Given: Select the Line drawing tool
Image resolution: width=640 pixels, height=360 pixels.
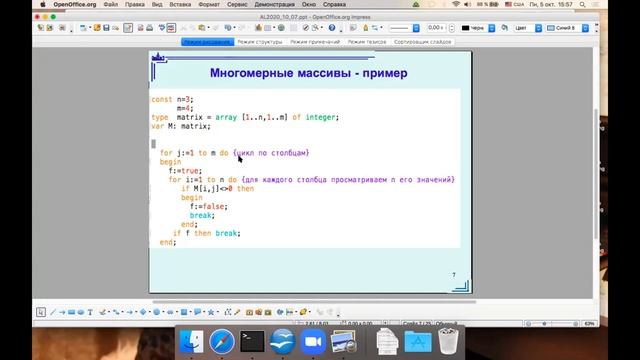Looking at the screenshot, I should (x=52, y=312).
